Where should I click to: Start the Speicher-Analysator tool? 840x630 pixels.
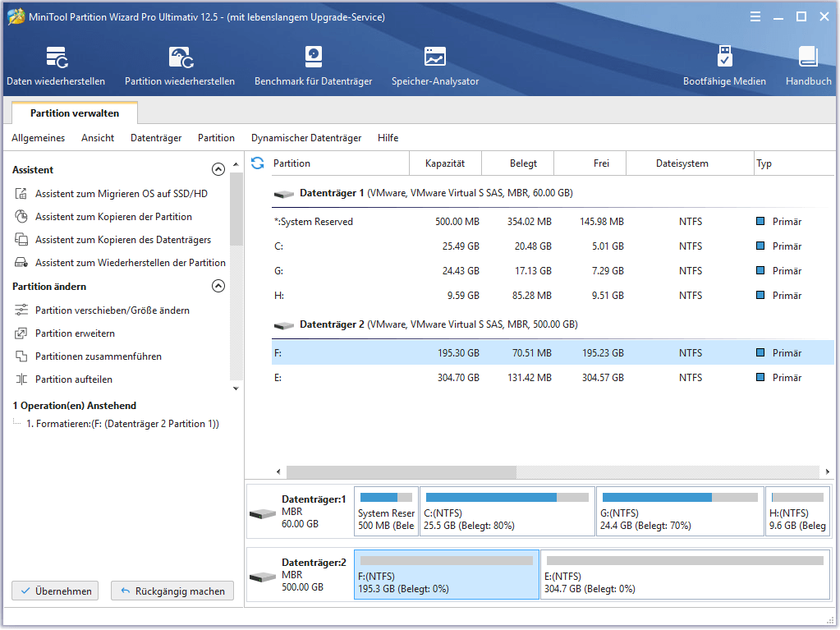435,66
